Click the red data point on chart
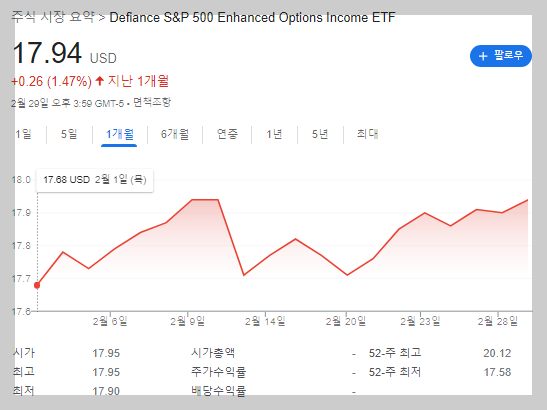Viewport: 547px width, 410px height. [x=37, y=285]
